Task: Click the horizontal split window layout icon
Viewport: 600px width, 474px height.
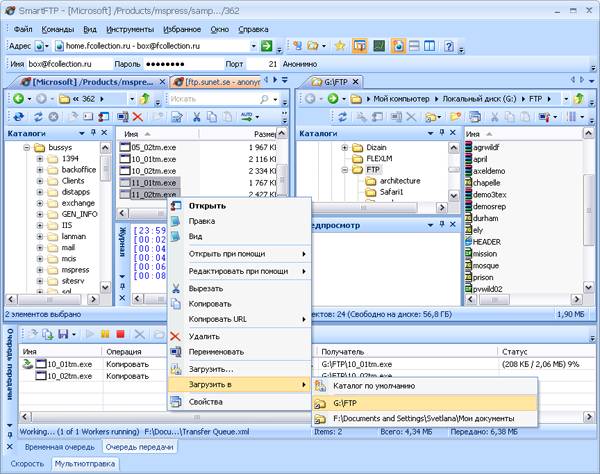Action: click(x=414, y=46)
